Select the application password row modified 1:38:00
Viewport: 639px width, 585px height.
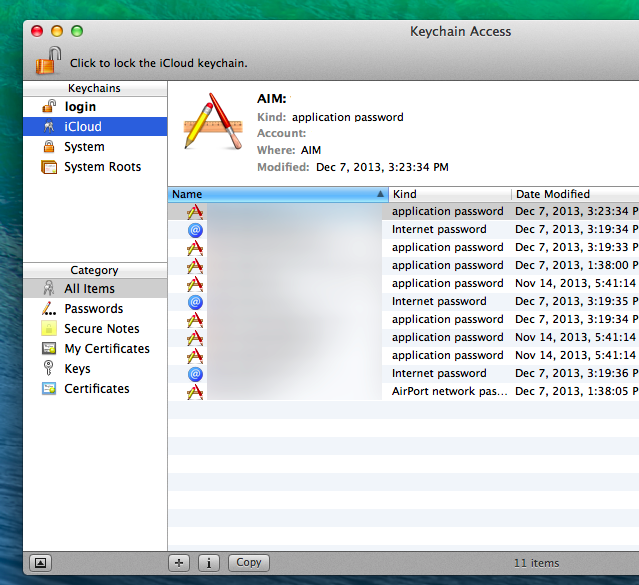[x=403, y=265]
